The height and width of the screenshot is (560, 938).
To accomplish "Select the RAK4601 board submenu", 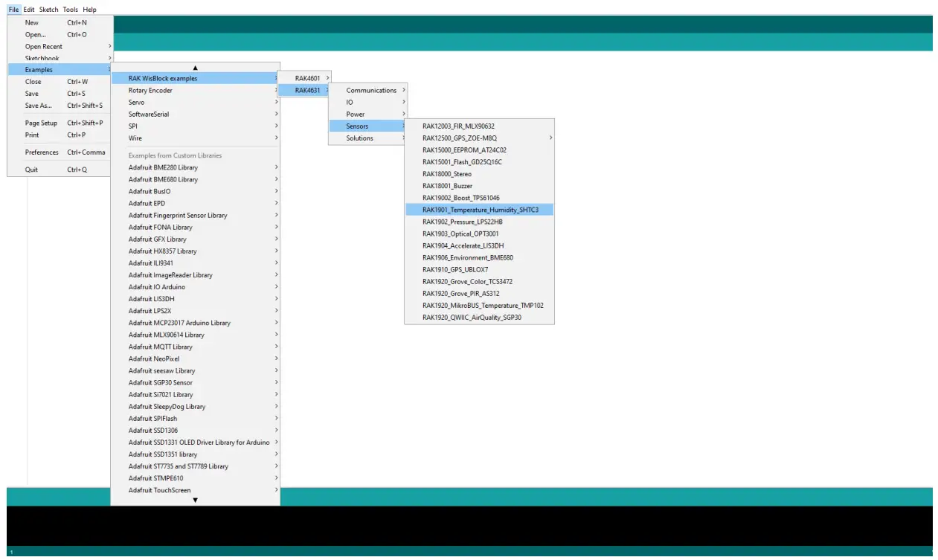I will tap(304, 78).
